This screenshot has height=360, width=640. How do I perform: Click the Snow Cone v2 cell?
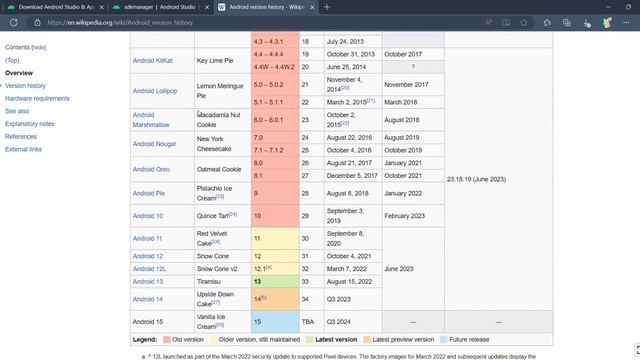click(223, 269)
